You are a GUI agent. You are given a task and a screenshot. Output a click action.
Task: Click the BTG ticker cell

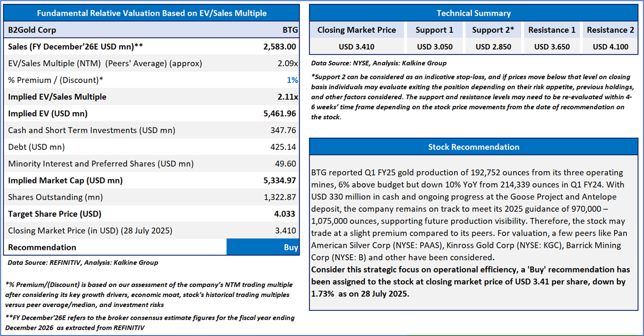[x=290, y=30]
